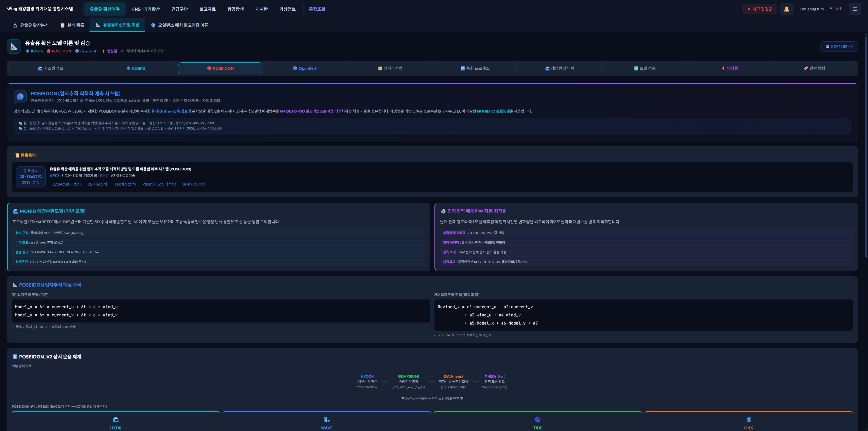868x431 pixels.
Task: Click the 로그아웃 button
Action: pos(835,9)
